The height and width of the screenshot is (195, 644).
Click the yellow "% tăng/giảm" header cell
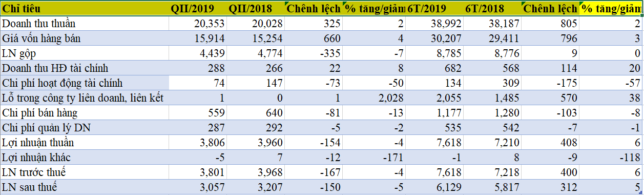(x=610, y=8)
